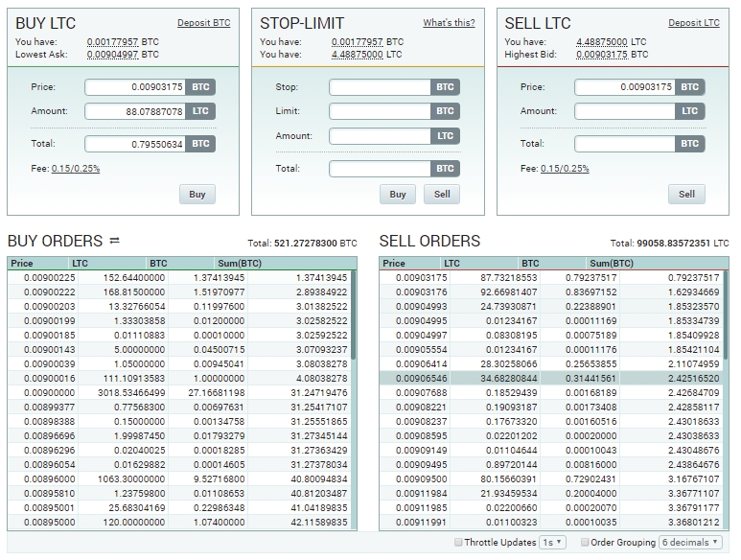Click the What's this? help link
The width and height of the screenshot is (741, 560).
tap(449, 23)
